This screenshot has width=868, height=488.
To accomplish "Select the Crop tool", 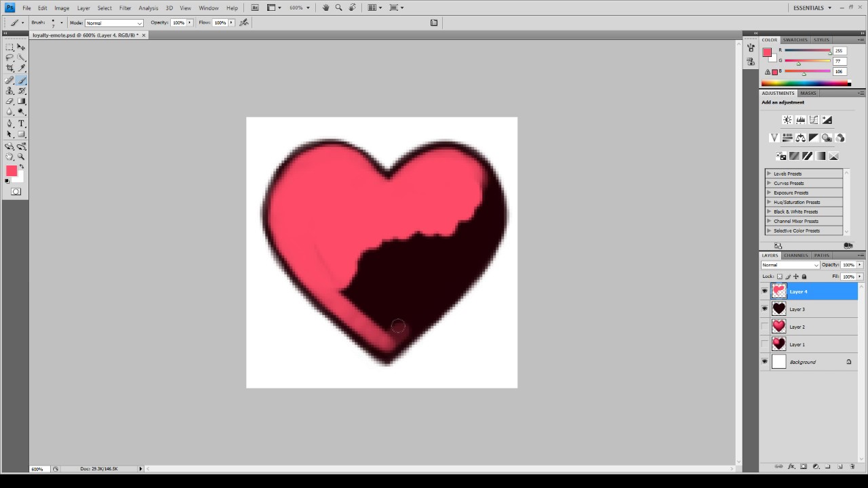I will point(9,68).
